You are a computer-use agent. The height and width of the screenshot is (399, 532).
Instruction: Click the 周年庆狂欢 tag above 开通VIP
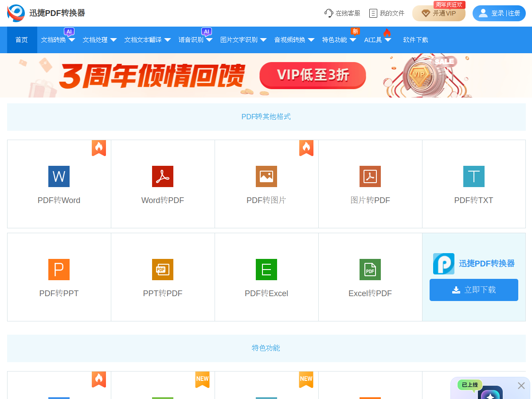tap(450, 5)
